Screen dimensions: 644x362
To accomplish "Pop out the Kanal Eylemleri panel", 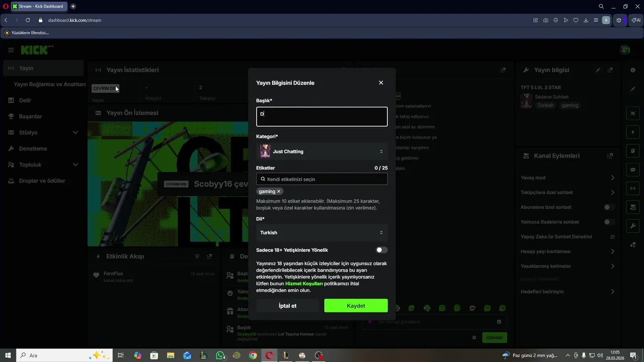I will pos(610,156).
